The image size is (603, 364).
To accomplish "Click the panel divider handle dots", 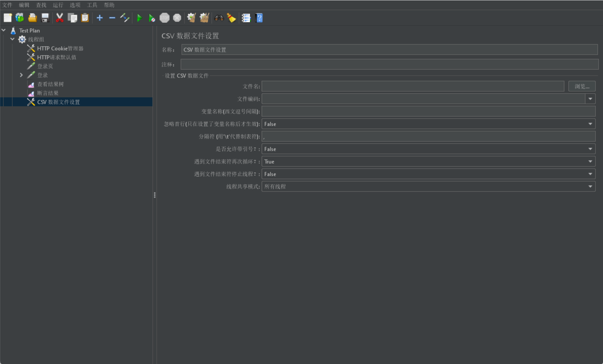I will pyautogui.click(x=154, y=195).
